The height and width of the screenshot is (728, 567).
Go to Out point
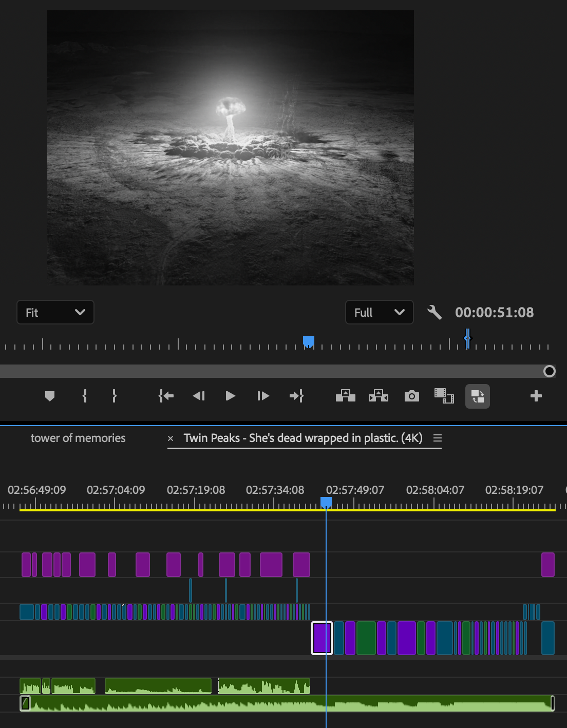tap(296, 396)
